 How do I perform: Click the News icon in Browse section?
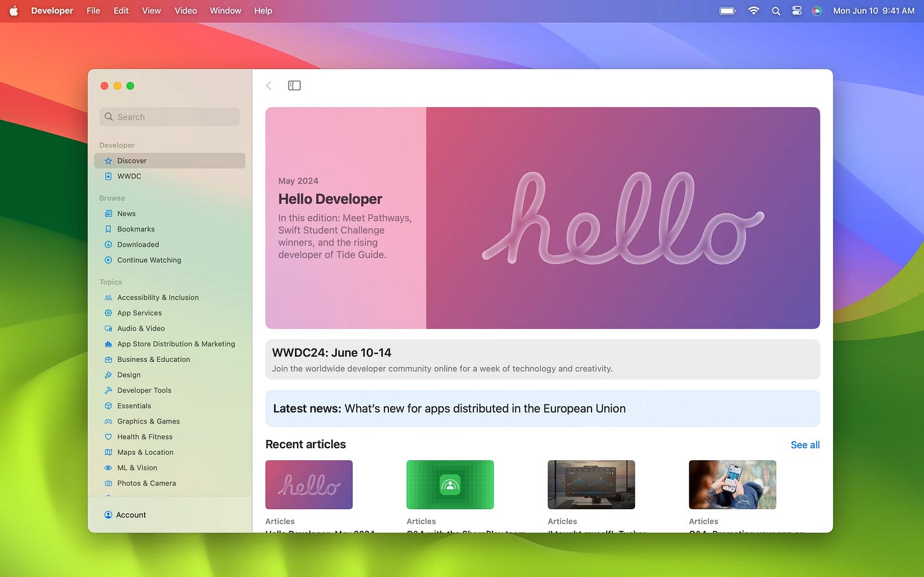(x=108, y=214)
